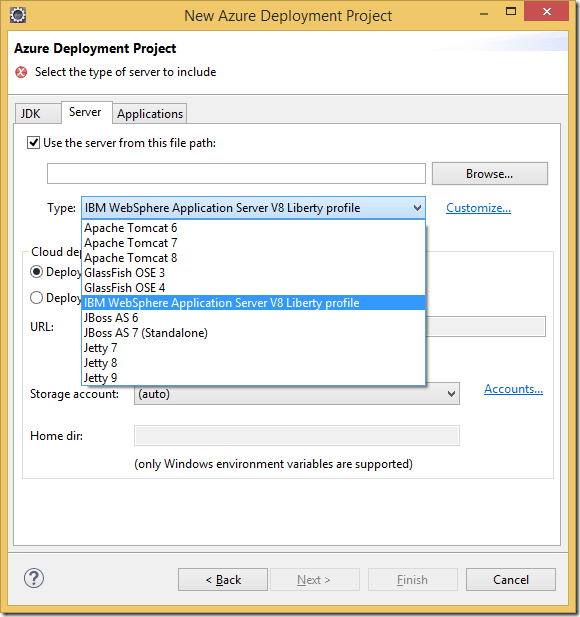The width and height of the screenshot is (580, 617).
Task: Select JBoss AS 7 (Standalone) option
Action: [x=253, y=333]
